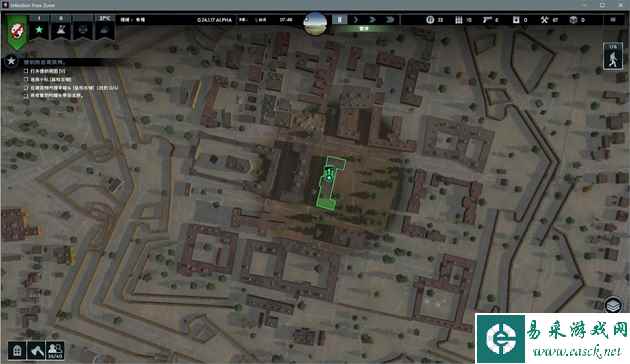Viewport: 630px width, 364px height.
Task: Click the green faction emblem banner
Action: (x=16, y=31)
